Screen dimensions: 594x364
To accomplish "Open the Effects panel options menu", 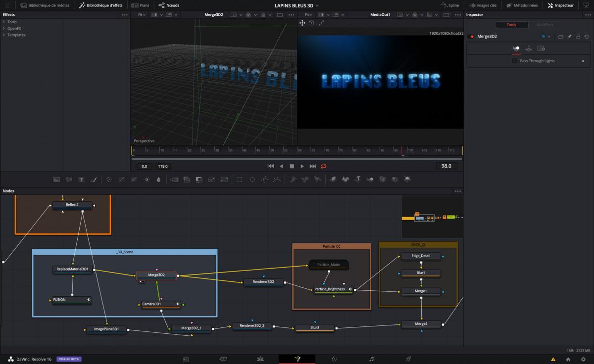I will 125,15.
